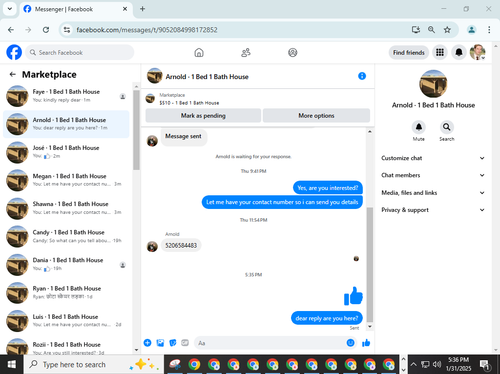Screen dimensions: 500x374
Task: Open Arnold's large profile thumbnail in side panel
Action: (x=433, y=84)
